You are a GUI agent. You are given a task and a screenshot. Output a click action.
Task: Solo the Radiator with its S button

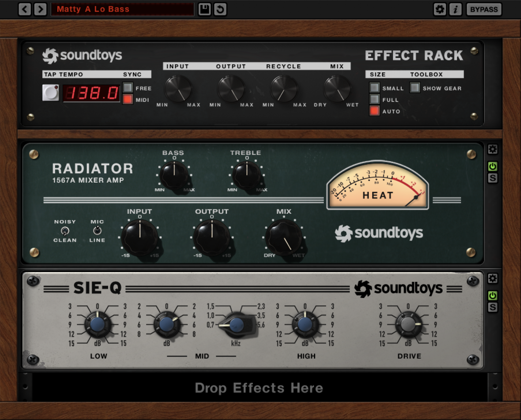pyautogui.click(x=492, y=178)
